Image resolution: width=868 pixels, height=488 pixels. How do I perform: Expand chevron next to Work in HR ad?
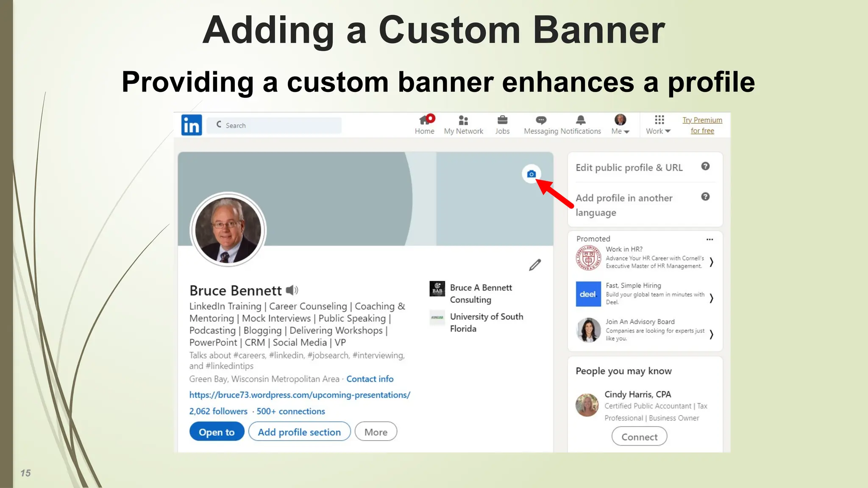(712, 262)
